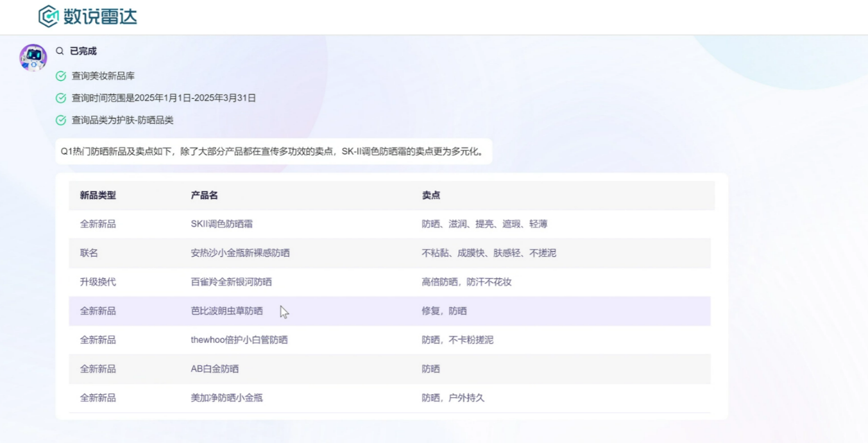Click the green check beside 查询时间范围

(x=61, y=98)
